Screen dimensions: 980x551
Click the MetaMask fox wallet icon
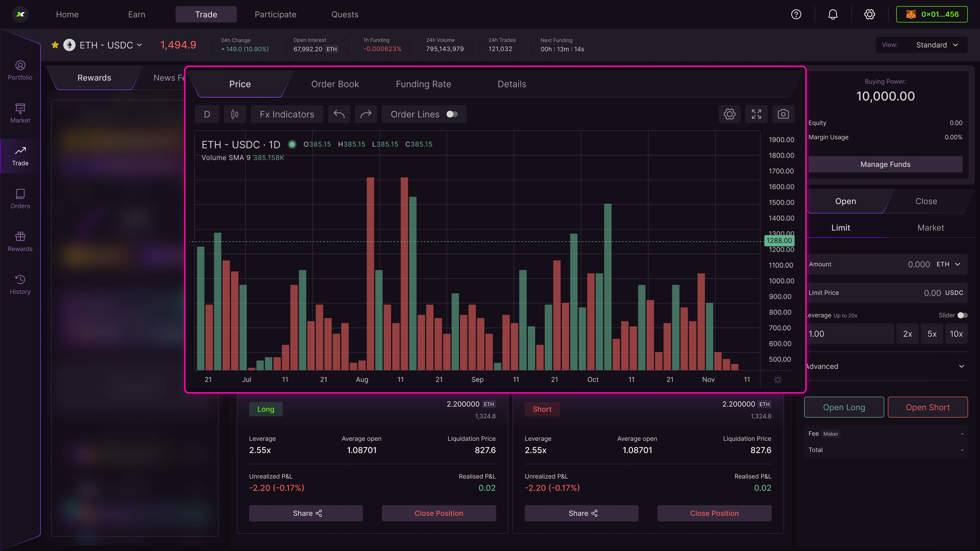point(911,14)
